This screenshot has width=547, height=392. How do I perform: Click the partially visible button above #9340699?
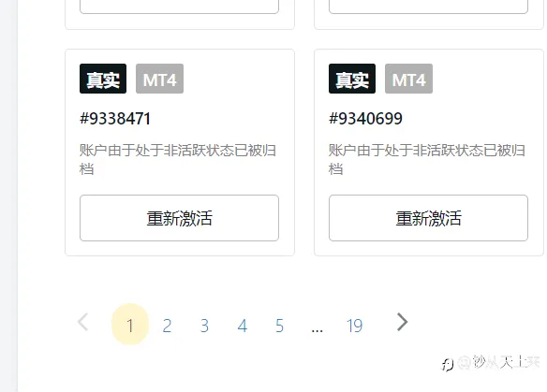pos(428,7)
